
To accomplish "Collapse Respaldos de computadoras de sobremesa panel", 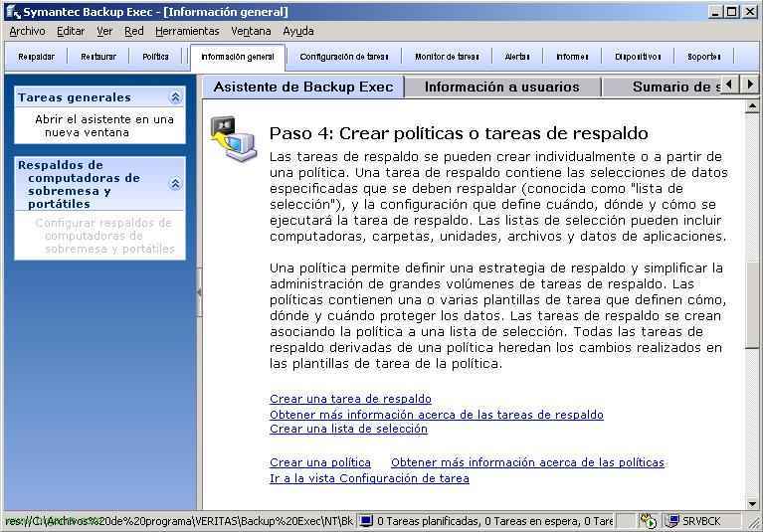I will coord(175,183).
